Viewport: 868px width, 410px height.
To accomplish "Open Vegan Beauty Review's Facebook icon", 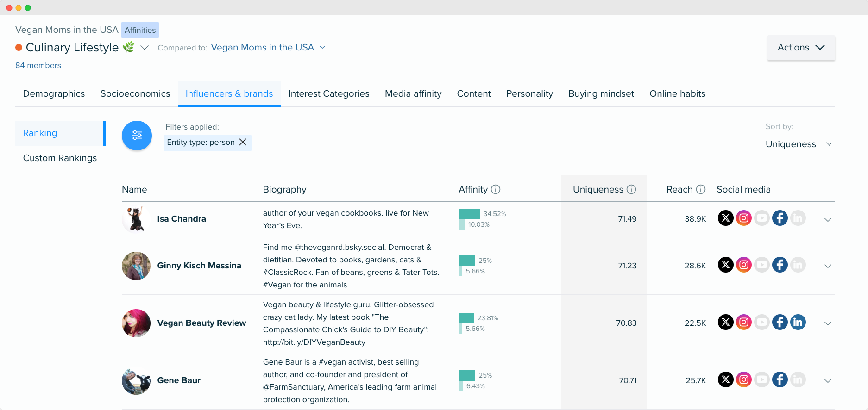I will click(x=780, y=322).
